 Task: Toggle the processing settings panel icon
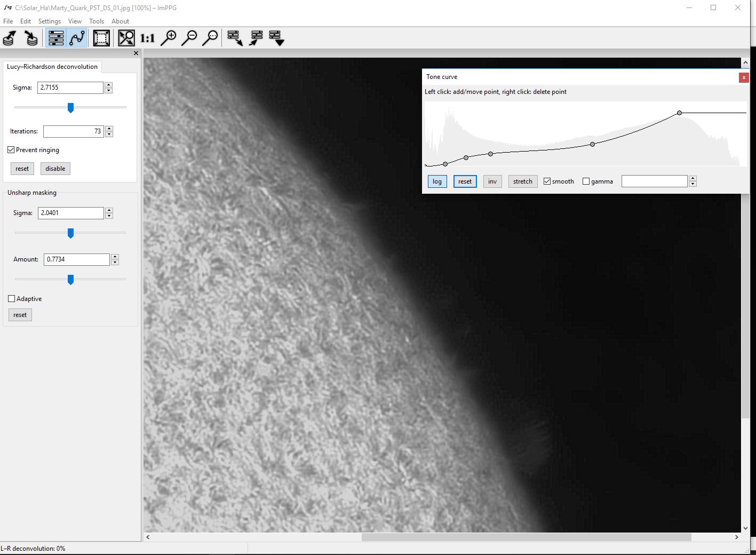(55, 38)
